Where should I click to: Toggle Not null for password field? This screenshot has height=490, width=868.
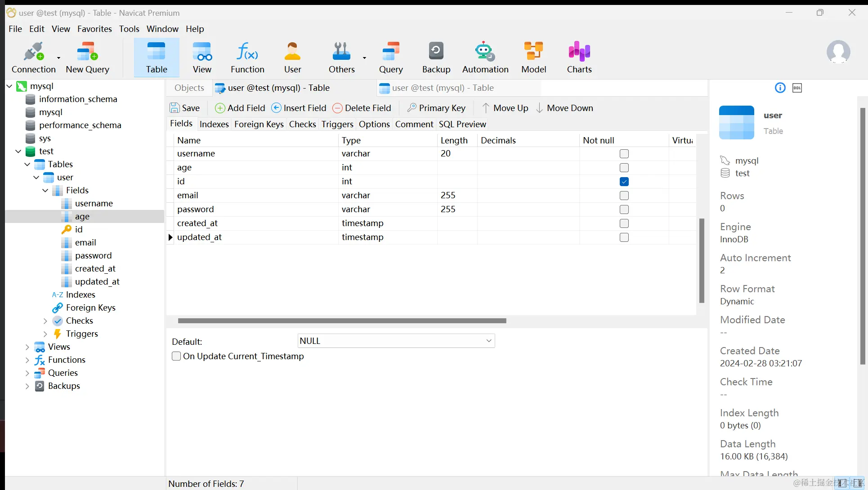624,209
